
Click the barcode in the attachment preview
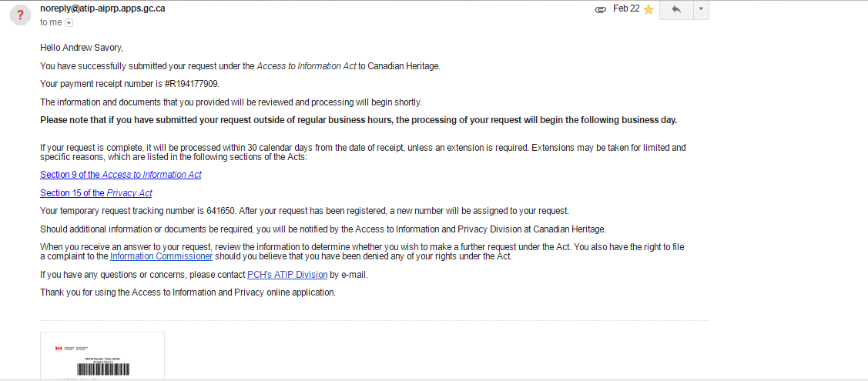[x=102, y=370]
